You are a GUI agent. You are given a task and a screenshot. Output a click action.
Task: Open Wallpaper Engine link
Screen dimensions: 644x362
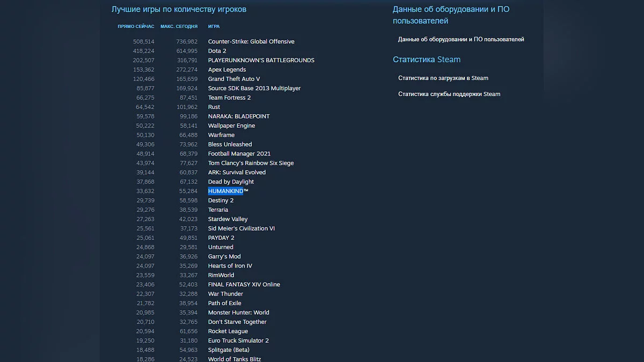coord(232,125)
